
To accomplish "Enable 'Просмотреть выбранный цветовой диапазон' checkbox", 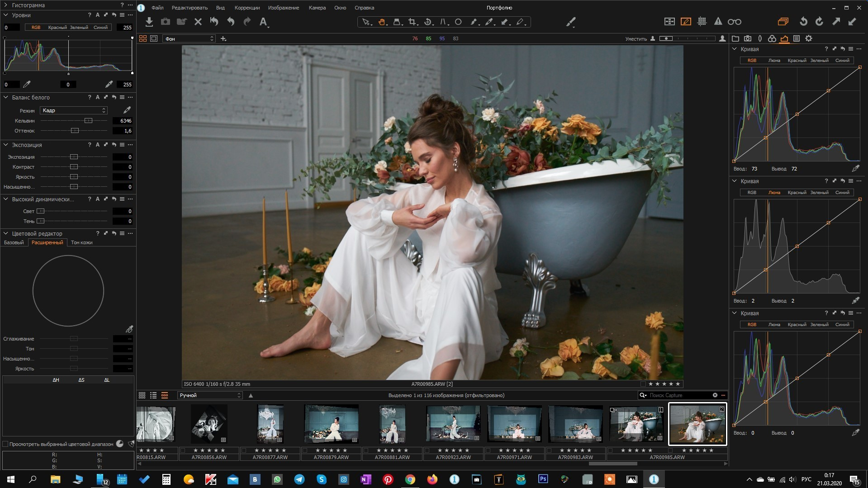I will pos(5,444).
